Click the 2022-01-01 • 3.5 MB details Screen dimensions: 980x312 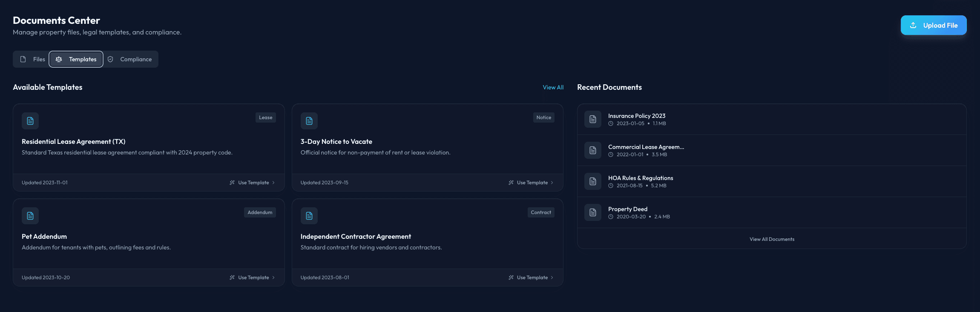tap(638, 155)
